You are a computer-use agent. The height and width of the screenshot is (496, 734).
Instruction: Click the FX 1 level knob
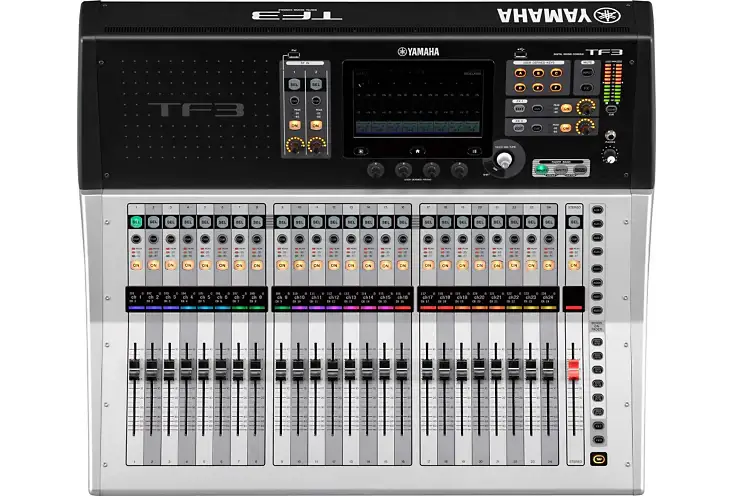pos(585,108)
